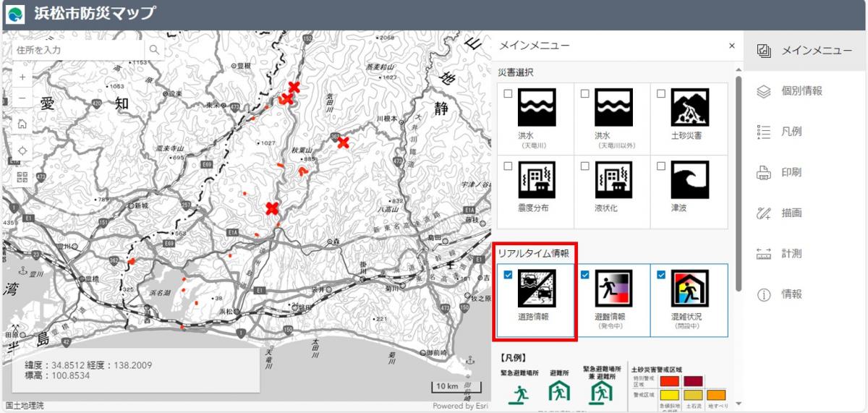The width and height of the screenshot is (868, 413).
Task: Uncheck the 道路情報 checkbox
Action: click(509, 275)
